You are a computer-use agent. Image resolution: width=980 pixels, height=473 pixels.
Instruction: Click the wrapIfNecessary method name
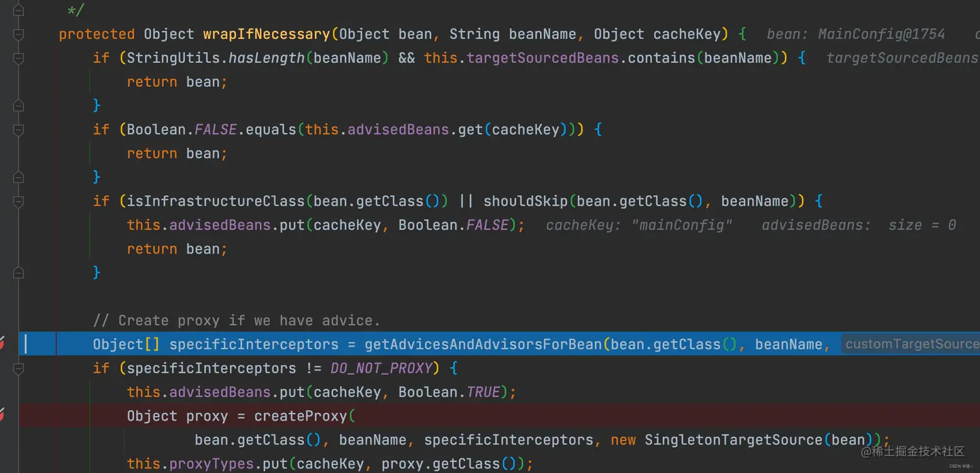click(266, 34)
